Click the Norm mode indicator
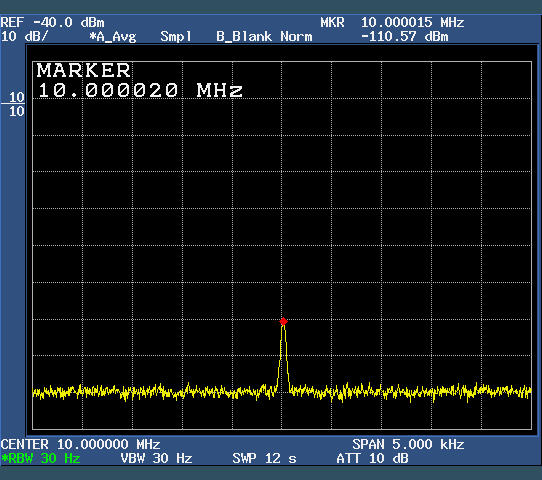Viewport: 542px width, 480px height. pos(296,36)
